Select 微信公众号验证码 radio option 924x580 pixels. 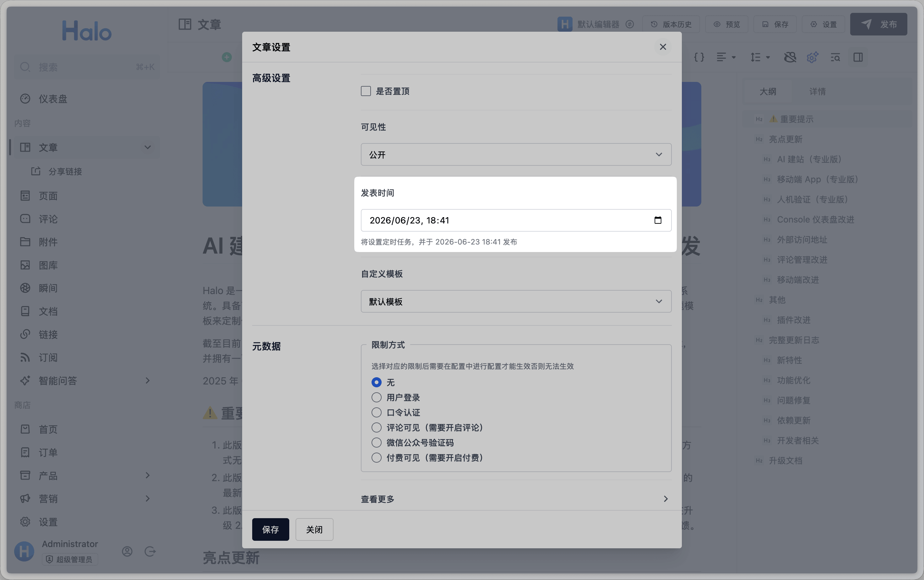click(377, 443)
